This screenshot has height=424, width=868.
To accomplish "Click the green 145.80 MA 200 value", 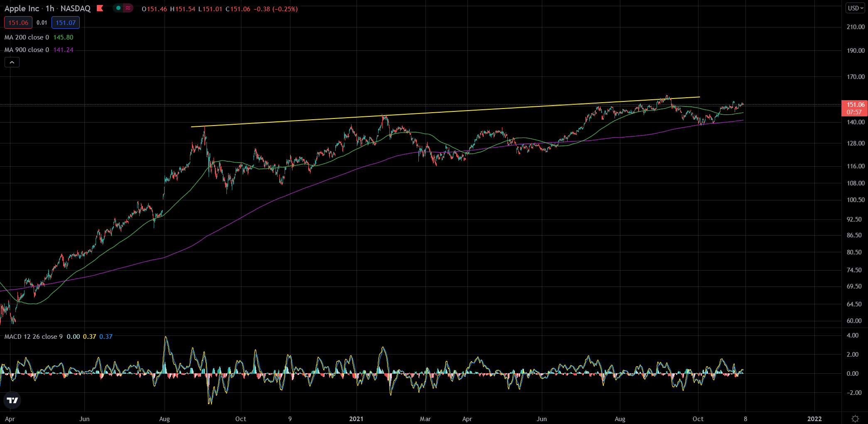I will [x=63, y=37].
